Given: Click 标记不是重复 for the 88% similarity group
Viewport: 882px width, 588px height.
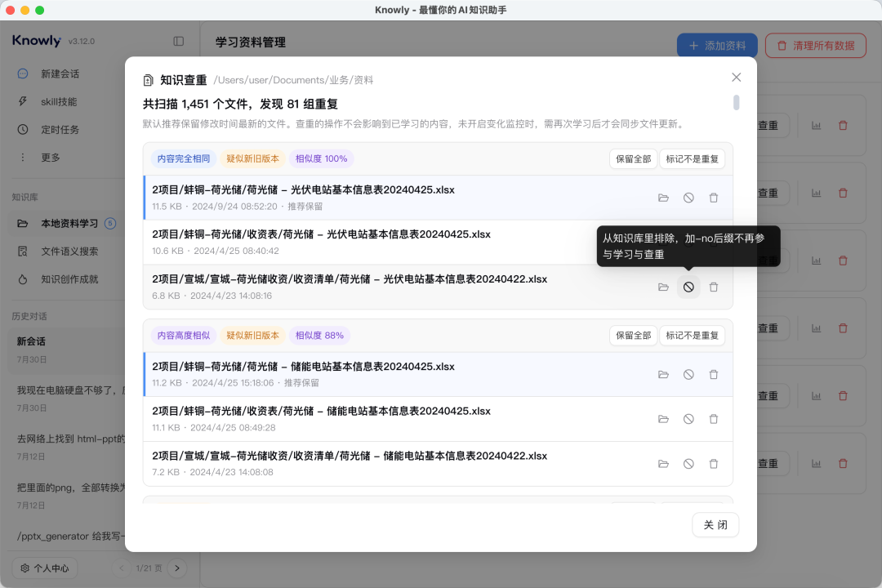Looking at the screenshot, I should coord(692,336).
